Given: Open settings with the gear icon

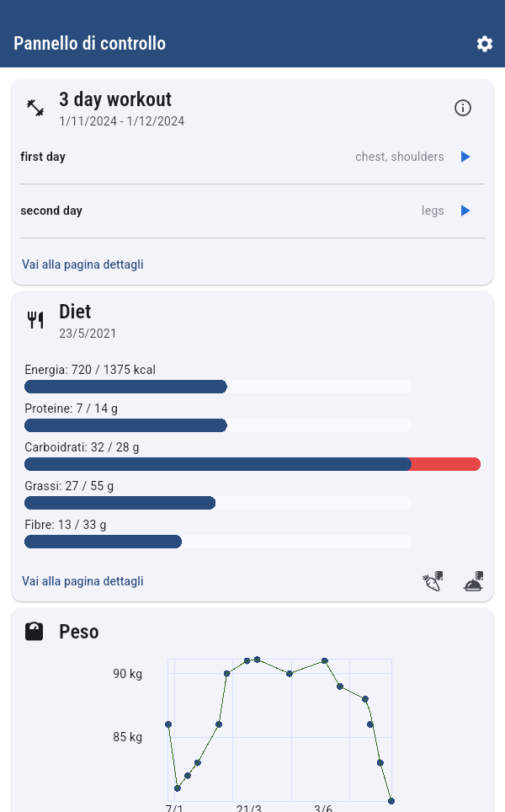Looking at the screenshot, I should coord(485,44).
